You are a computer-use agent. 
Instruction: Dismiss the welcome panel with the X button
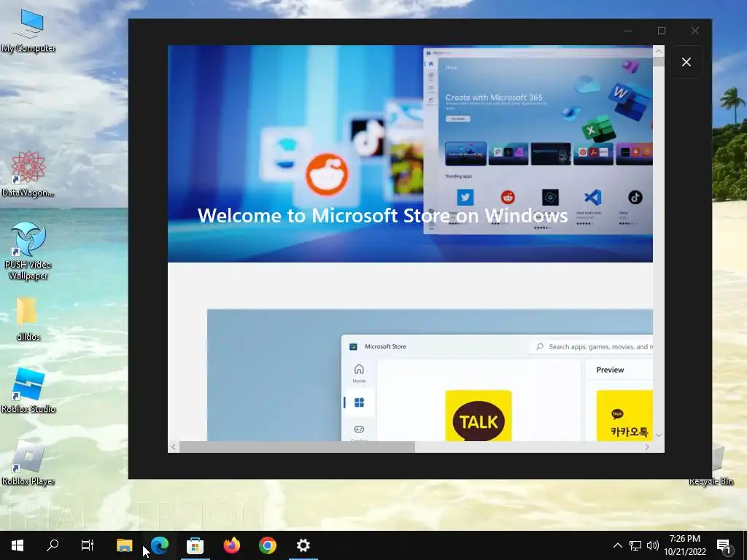point(686,62)
